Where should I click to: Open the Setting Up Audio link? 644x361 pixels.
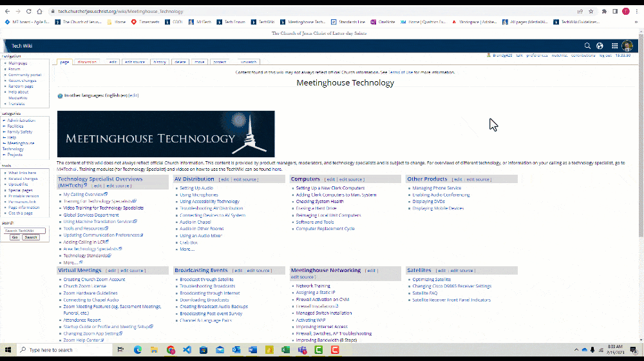pyautogui.click(x=196, y=188)
